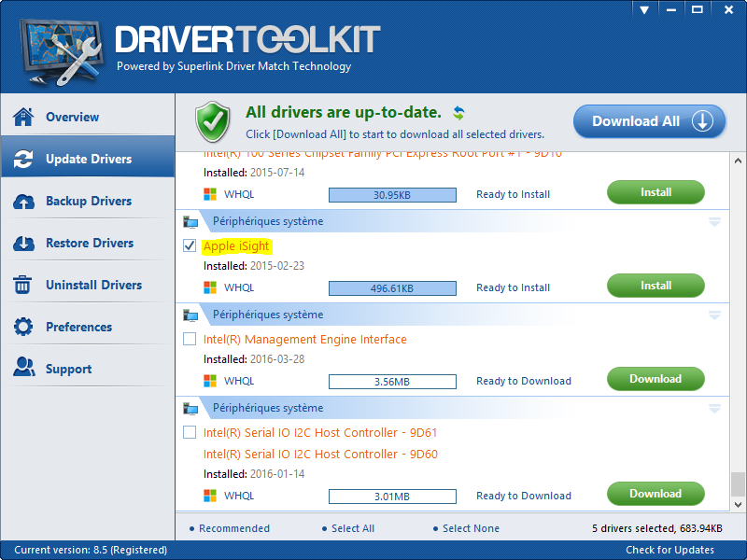Uncheck the Apple iSight checkbox

coord(190,246)
